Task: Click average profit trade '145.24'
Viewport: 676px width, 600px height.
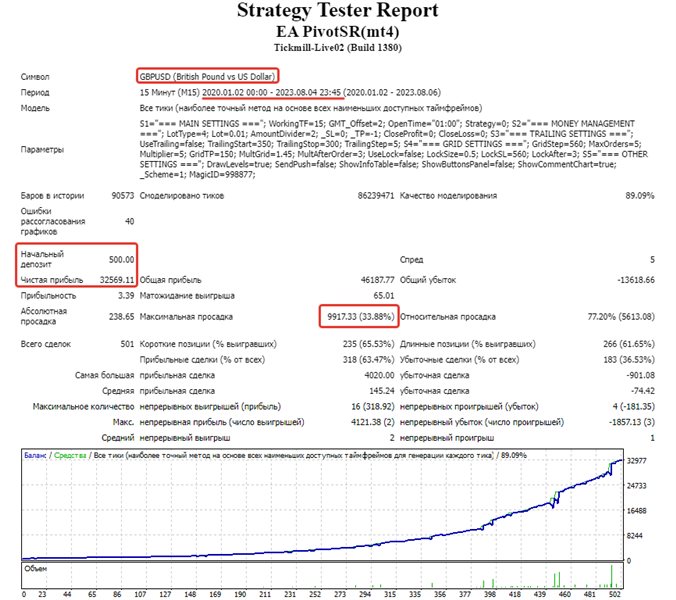Action: point(382,391)
